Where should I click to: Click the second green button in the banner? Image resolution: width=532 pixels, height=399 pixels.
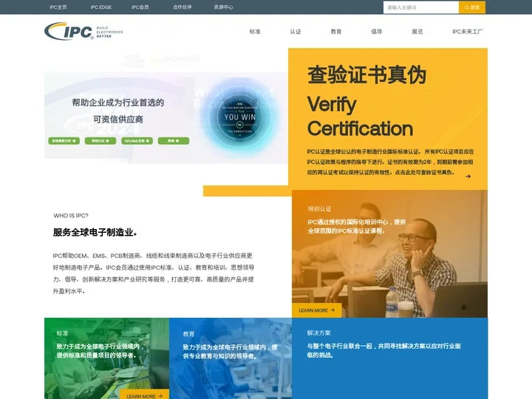[x=100, y=141]
